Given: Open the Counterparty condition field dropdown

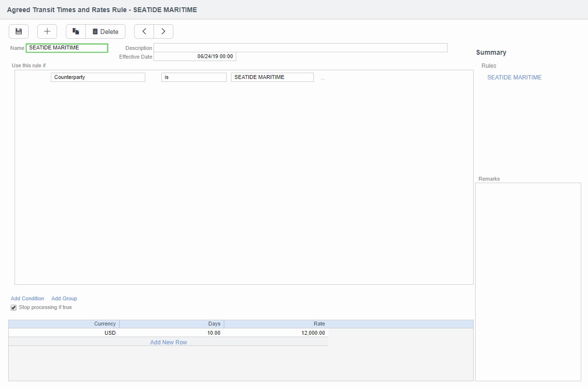Looking at the screenshot, I should tap(98, 78).
